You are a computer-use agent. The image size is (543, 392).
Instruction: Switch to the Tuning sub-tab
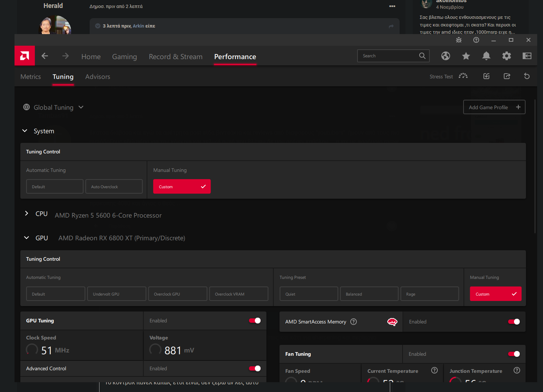[x=63, y=77]
